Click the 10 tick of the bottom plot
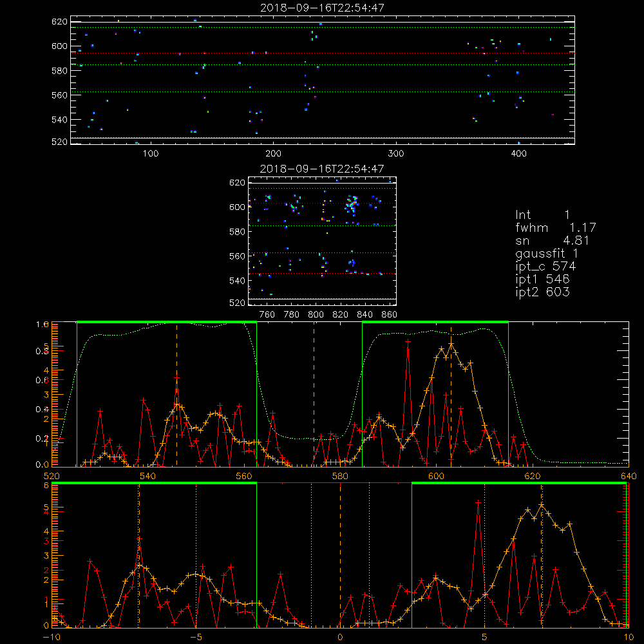Image resolution: width=644 pixels, height=644 pixels. 629,638
